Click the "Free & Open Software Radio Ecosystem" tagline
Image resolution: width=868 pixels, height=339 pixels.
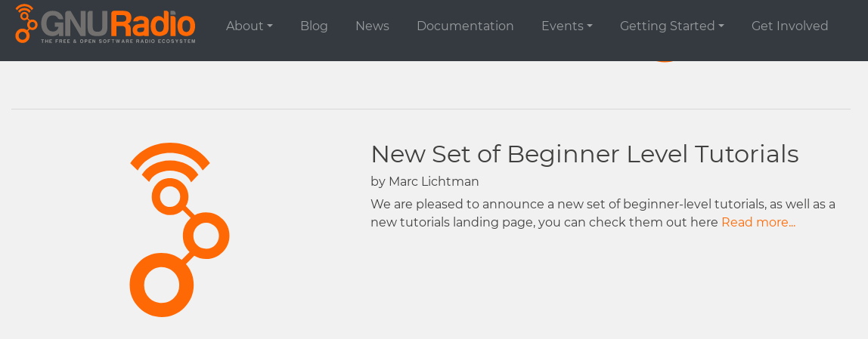(118, 41)
